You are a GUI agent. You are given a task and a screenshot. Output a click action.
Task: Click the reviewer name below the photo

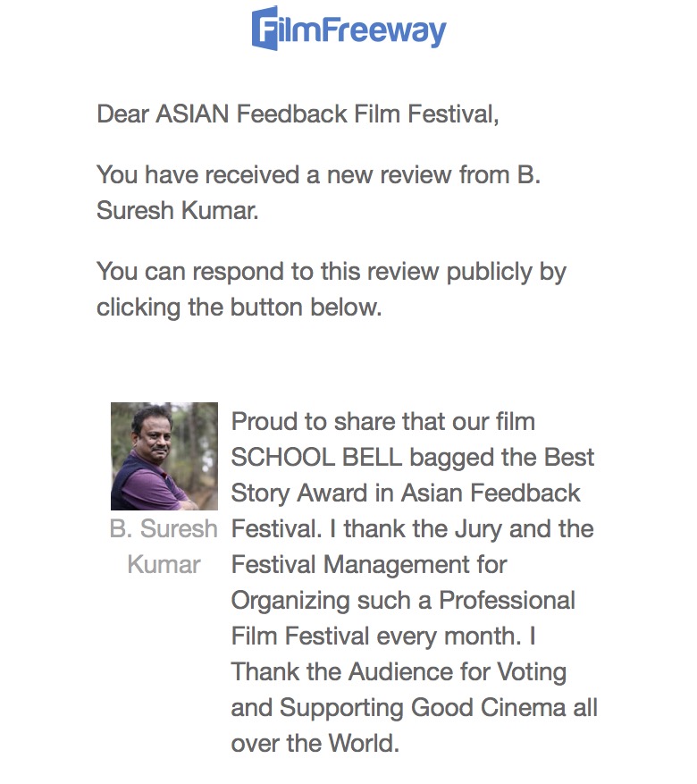(x=164, y=546)
